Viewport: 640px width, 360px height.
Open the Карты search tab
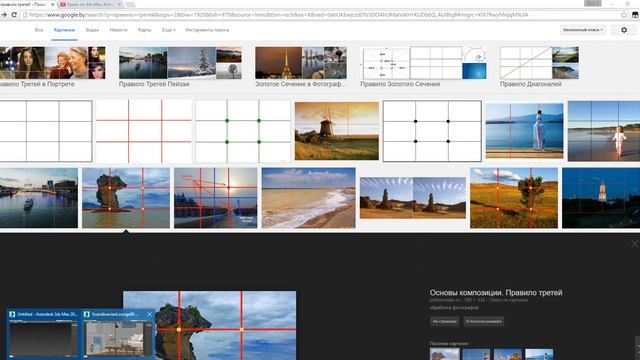(x=144, y=30)
